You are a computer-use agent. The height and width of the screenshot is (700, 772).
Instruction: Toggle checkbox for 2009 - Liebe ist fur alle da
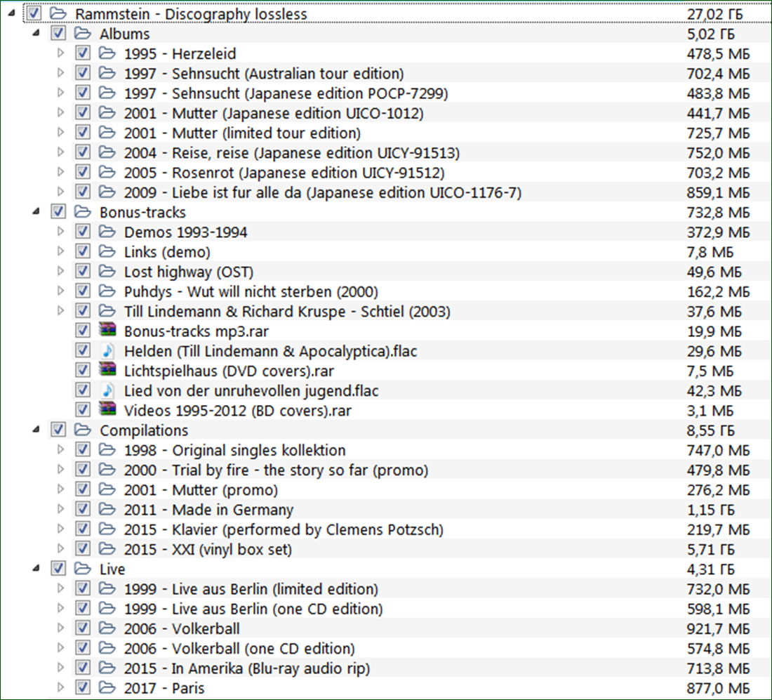83,192
